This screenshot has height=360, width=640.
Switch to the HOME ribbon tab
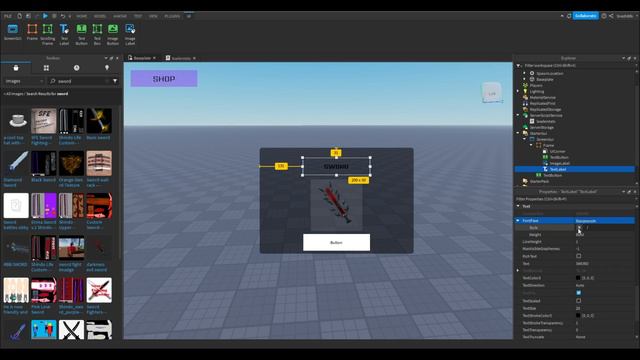pyautogui.click(x=82, y=16)
